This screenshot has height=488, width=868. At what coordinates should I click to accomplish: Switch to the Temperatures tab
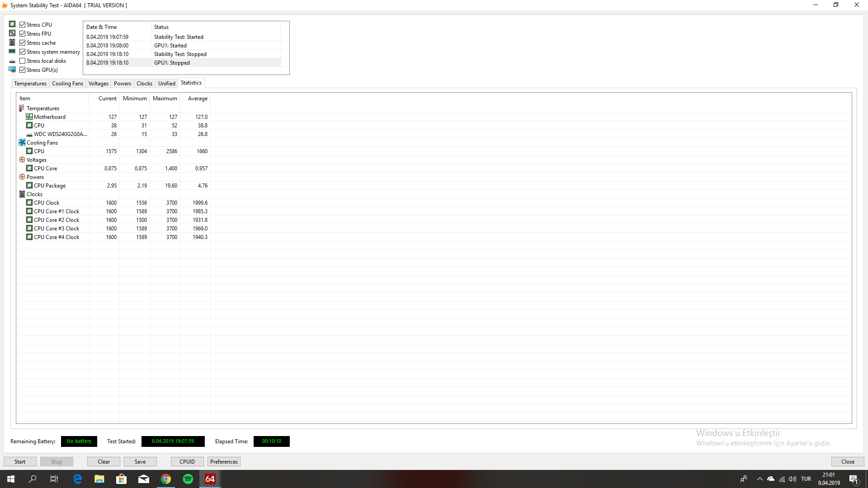(30, 84)
